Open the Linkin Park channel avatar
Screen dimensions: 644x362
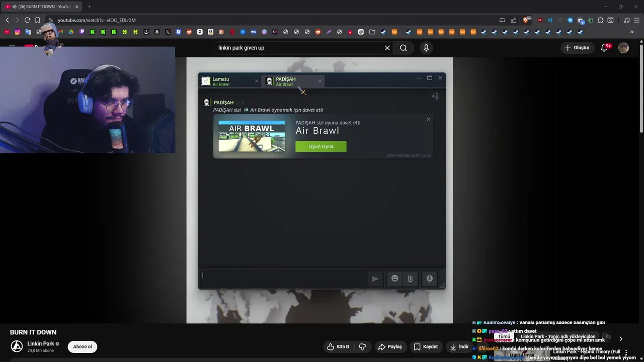click(x=17, y=346)
